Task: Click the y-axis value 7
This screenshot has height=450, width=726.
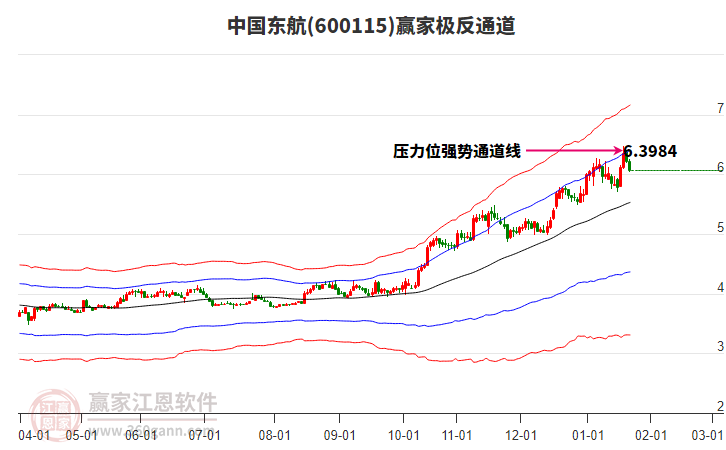Action: 720,108
